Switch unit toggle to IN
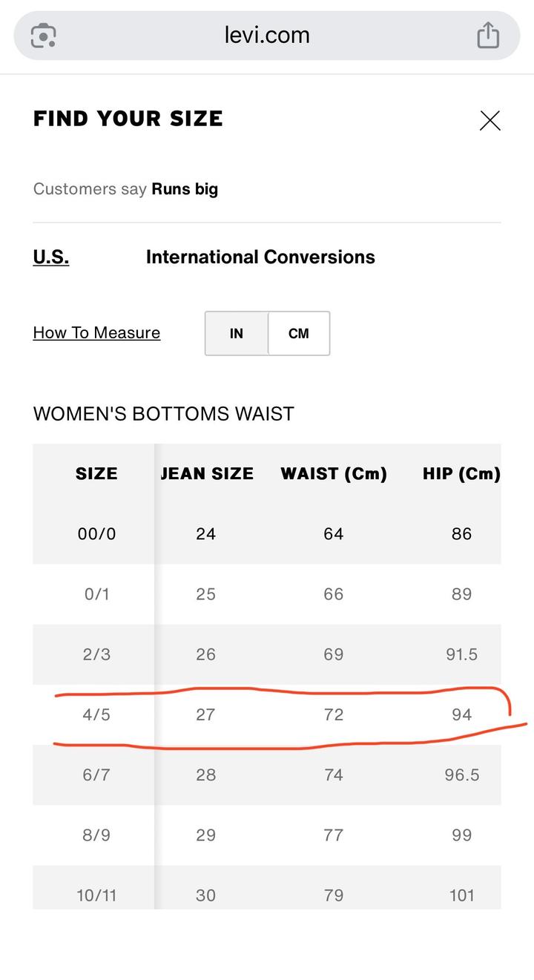 (237, 333)
